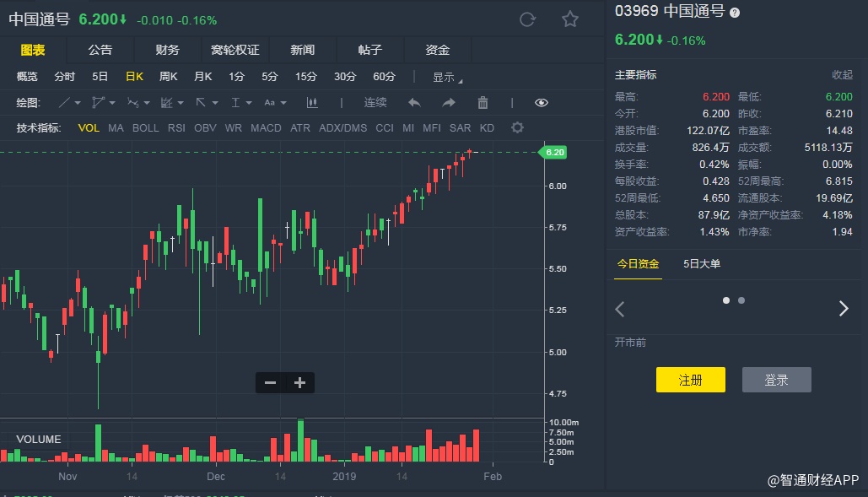Zoom in chart with the plus button
868x497 pixels.
pyautogui.click(x=299, y=383)
